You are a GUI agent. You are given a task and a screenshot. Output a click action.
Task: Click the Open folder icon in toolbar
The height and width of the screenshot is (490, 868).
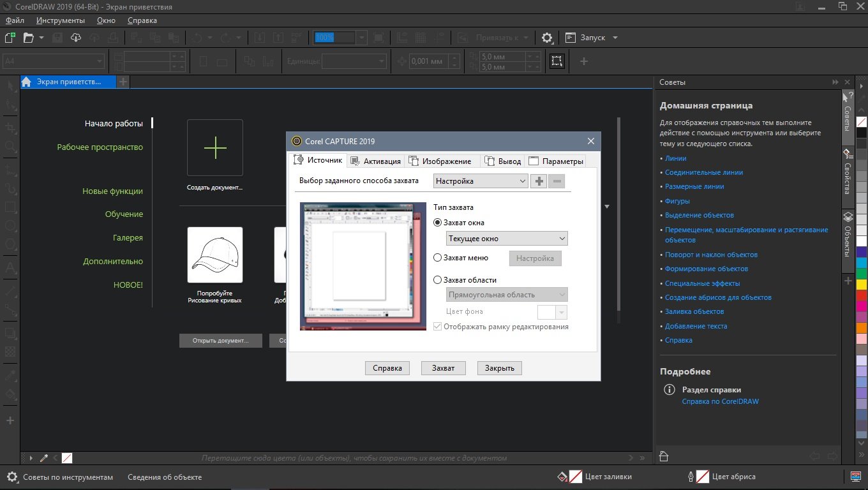point(29,38)
